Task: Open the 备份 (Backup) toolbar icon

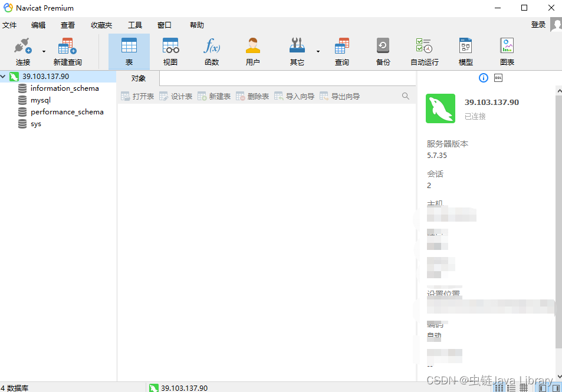Action: coord(383,52)
